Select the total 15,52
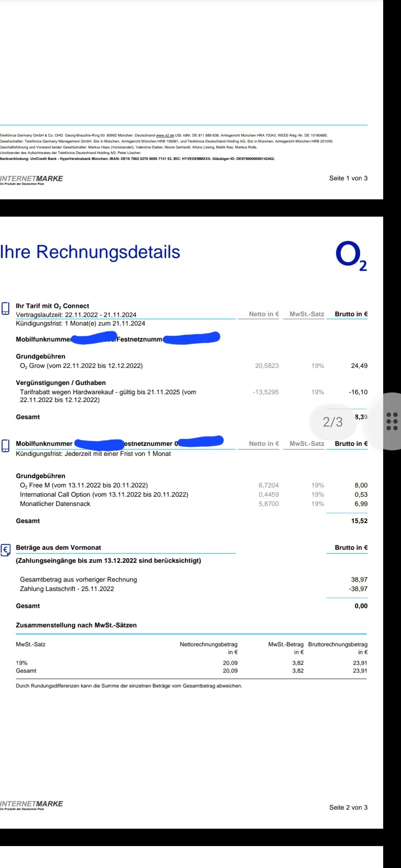 tap(359, 521)
